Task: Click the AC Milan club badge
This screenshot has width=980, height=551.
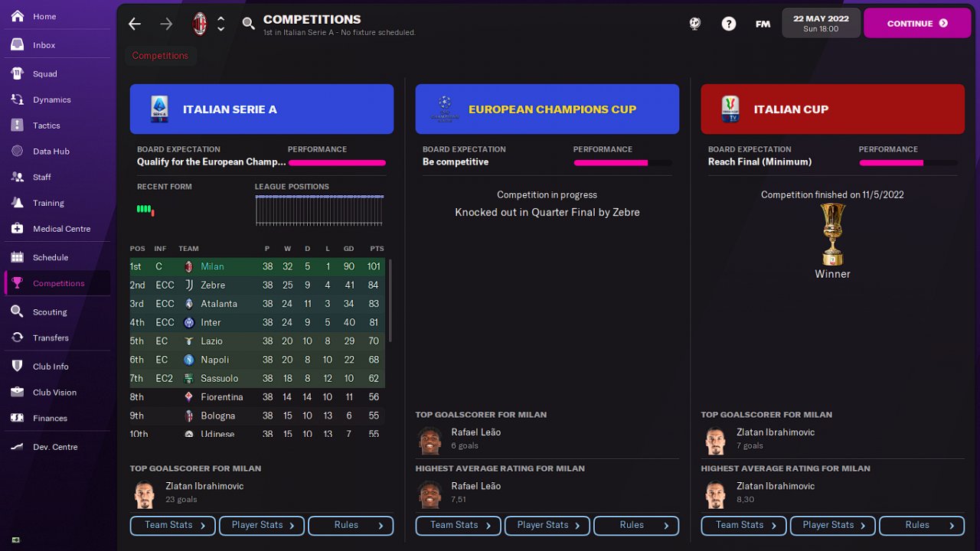Action: (200, 24)
